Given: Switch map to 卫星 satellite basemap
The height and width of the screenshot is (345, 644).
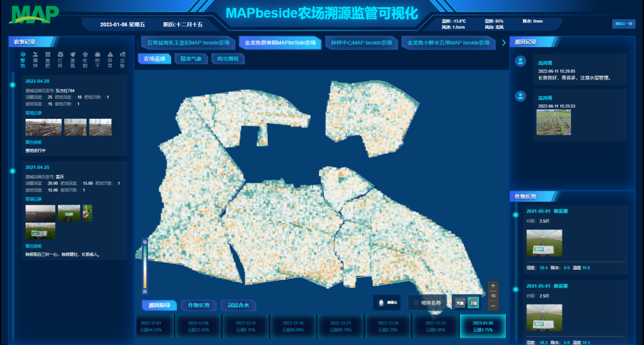Looking at the screenshot, I should pos(473,303).
